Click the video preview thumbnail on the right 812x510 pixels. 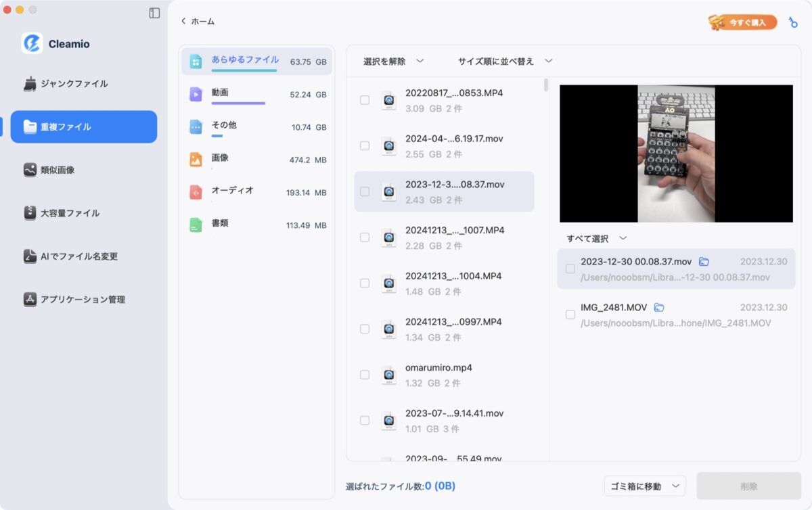(676, 153)
